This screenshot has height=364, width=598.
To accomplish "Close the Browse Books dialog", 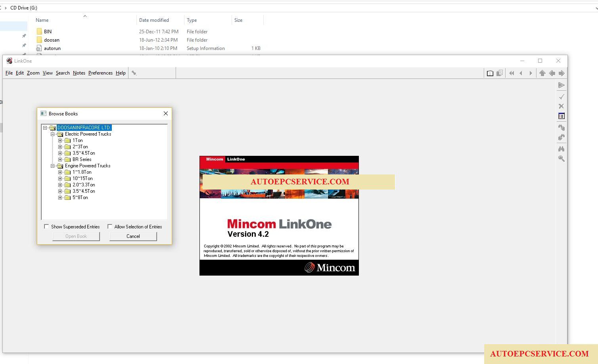I will (166, 113).
